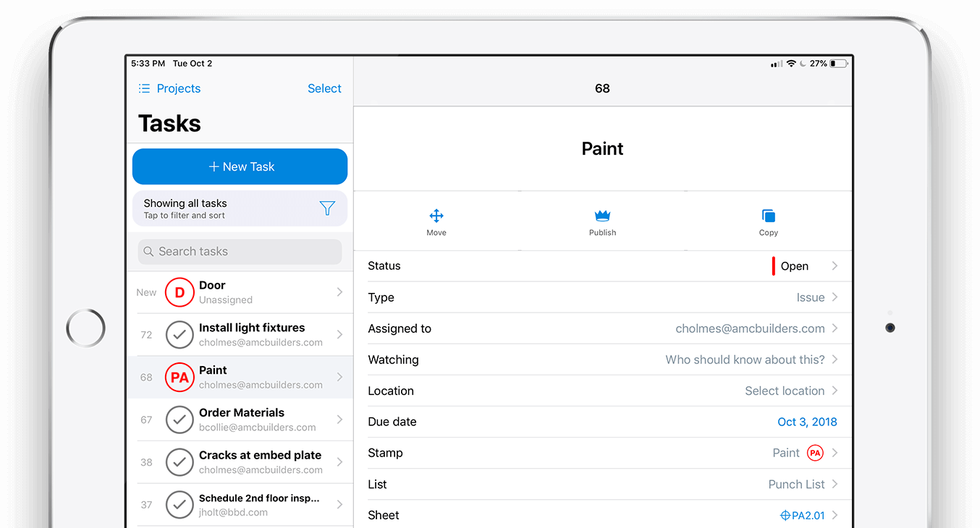
Task: Open Cracks at embed plate task
Action: point(240,462)
